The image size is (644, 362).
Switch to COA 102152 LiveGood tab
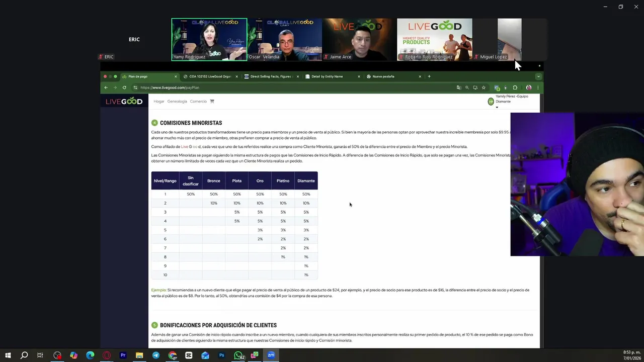[x=210, y=76]
